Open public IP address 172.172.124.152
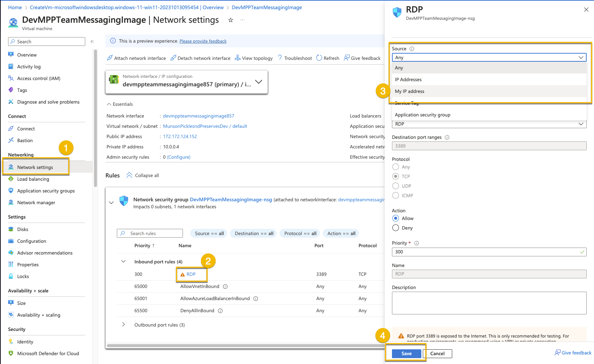 [180, 136]
